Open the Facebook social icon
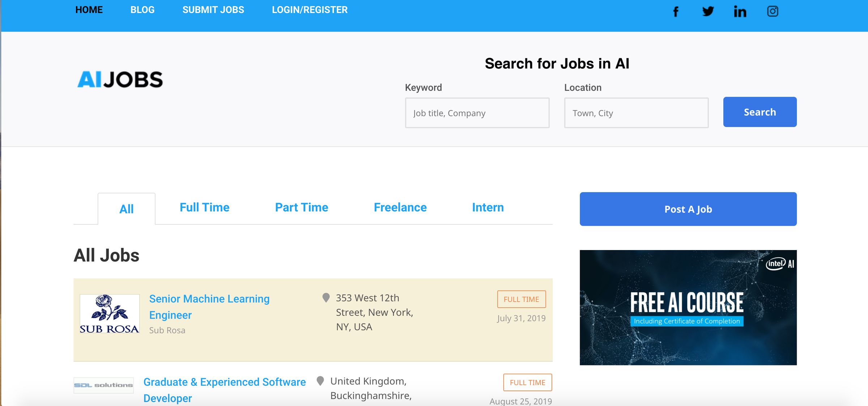 [676, 11]
